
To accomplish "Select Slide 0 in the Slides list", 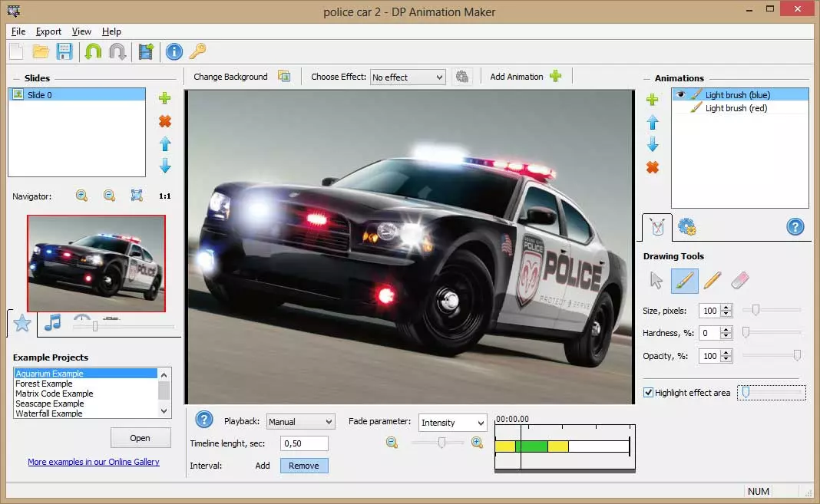I will [x=77, y=94].
